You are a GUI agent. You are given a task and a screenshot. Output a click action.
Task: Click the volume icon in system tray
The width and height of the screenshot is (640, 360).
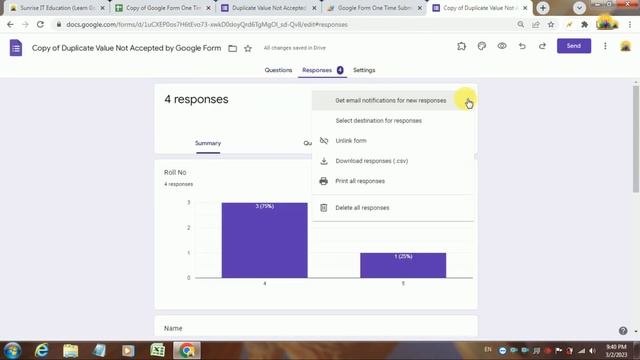pyautogui.click(x=592, y=351)
